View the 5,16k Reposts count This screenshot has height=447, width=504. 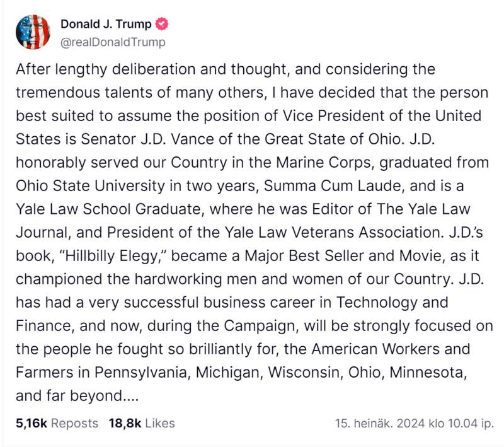coord(57,423)
